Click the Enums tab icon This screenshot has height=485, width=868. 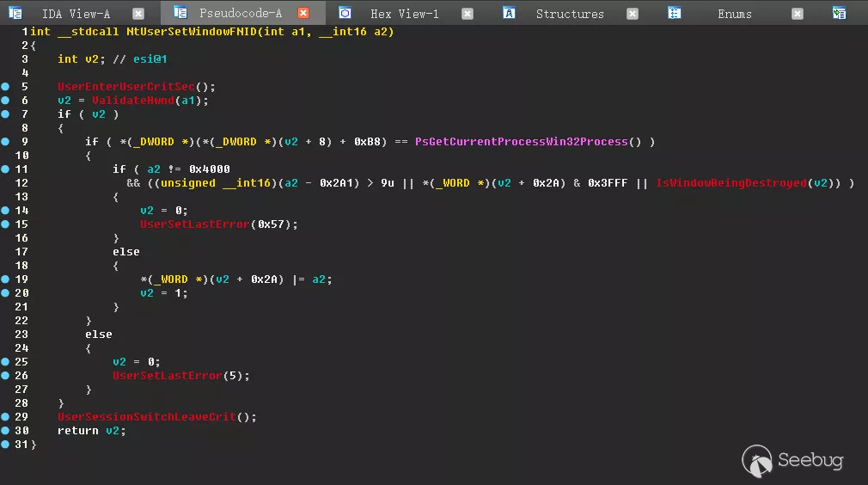[675, 13]
